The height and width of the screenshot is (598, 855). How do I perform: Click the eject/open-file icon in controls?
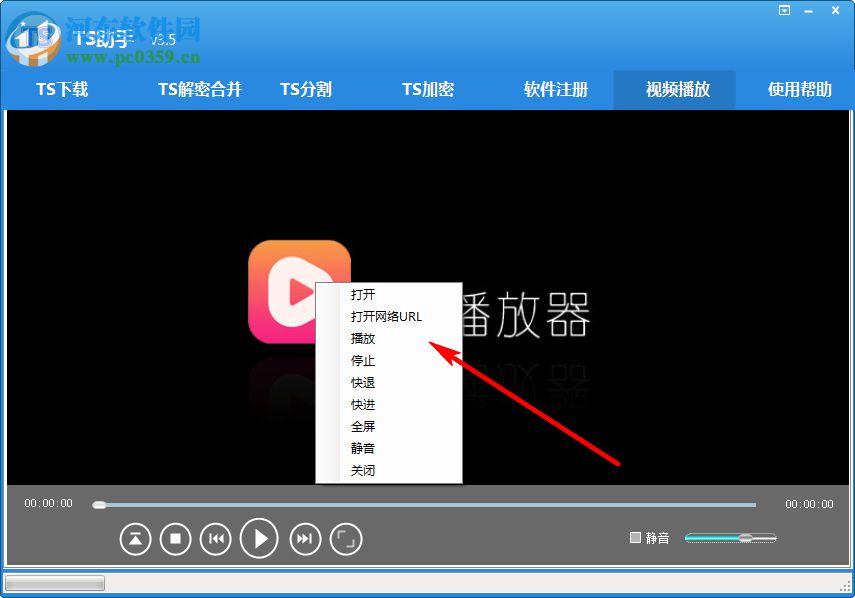tap(135, 538)
